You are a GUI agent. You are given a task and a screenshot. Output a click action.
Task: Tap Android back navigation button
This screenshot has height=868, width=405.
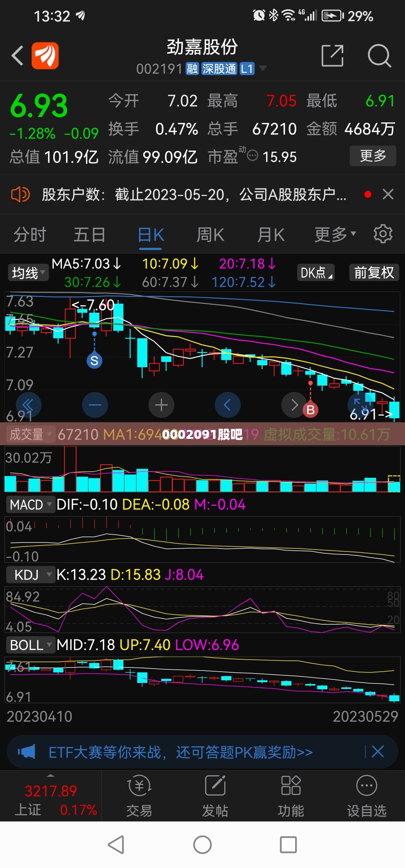(116, 845)
